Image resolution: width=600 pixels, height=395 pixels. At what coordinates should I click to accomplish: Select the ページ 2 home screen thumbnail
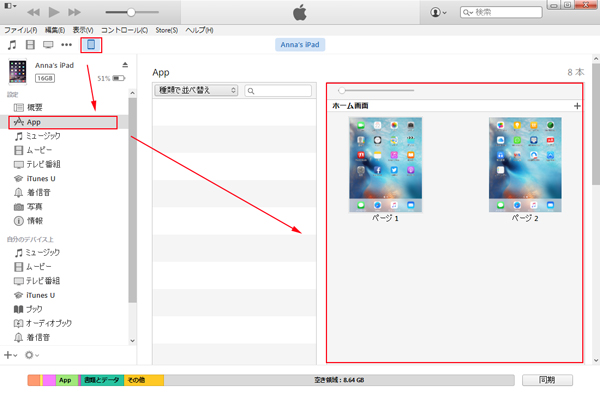(525, 165)
